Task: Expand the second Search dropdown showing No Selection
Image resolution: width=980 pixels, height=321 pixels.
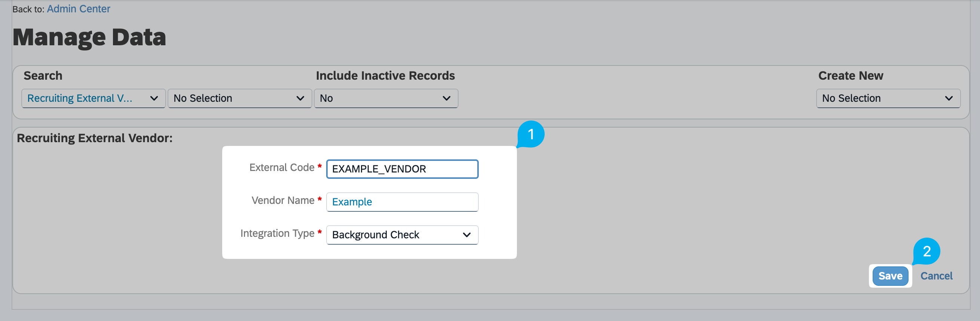Action: coord(239,98)
